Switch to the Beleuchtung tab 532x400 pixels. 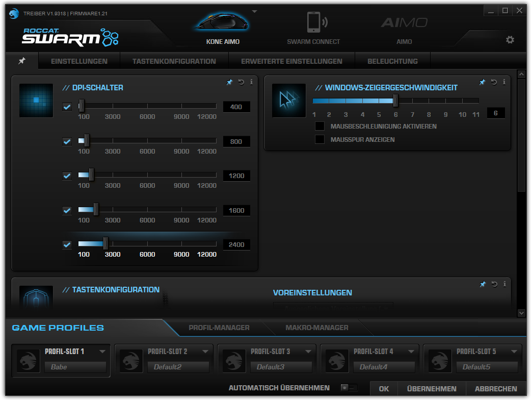click(x=392, y=60)
